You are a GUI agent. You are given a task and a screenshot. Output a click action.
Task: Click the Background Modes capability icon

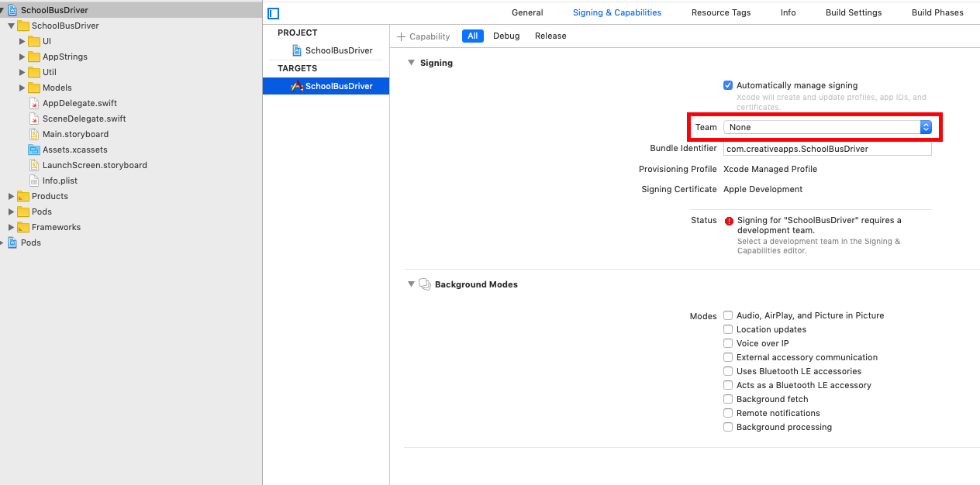425,284
